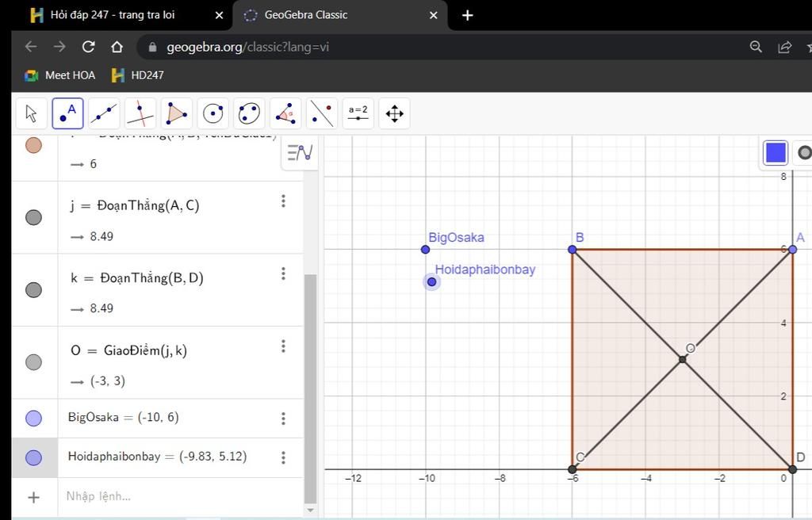
Task: Toggle visibility of the orange segment row
Action: point(33,146)
